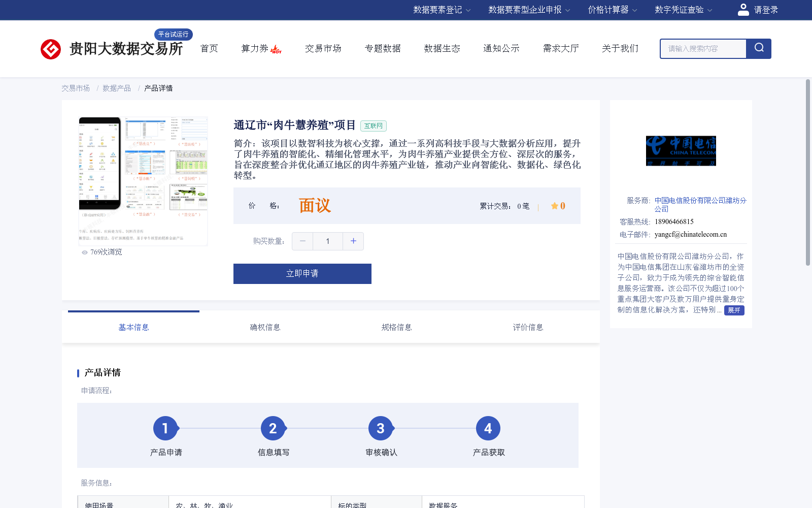
Task: Click step 2 信息填写 circle
Action: tap(273, 428)
